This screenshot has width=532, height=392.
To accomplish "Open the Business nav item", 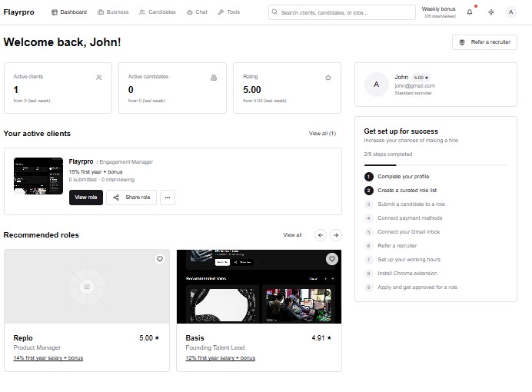I will click(x=113, y=12).
